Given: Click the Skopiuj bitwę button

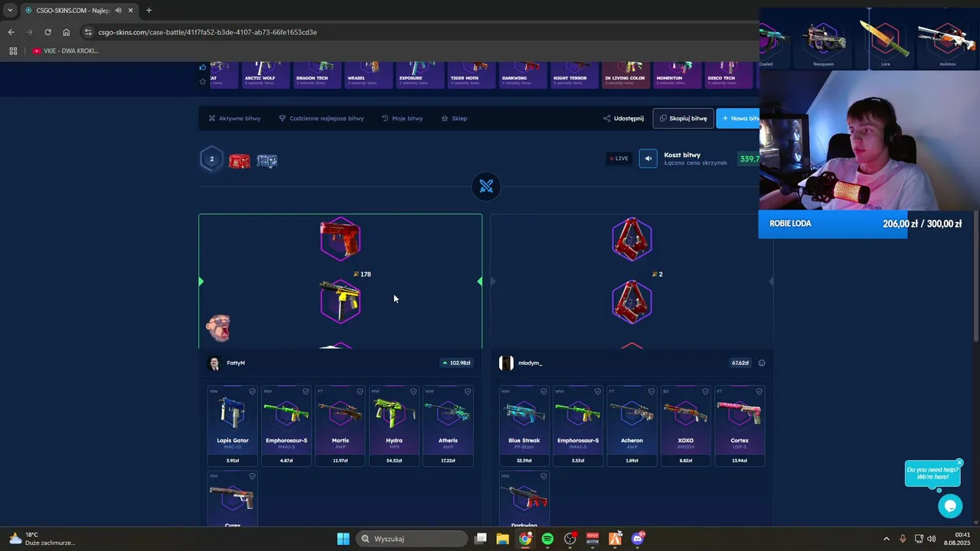Looking at the screenshot, I should (x=683, y=119).
